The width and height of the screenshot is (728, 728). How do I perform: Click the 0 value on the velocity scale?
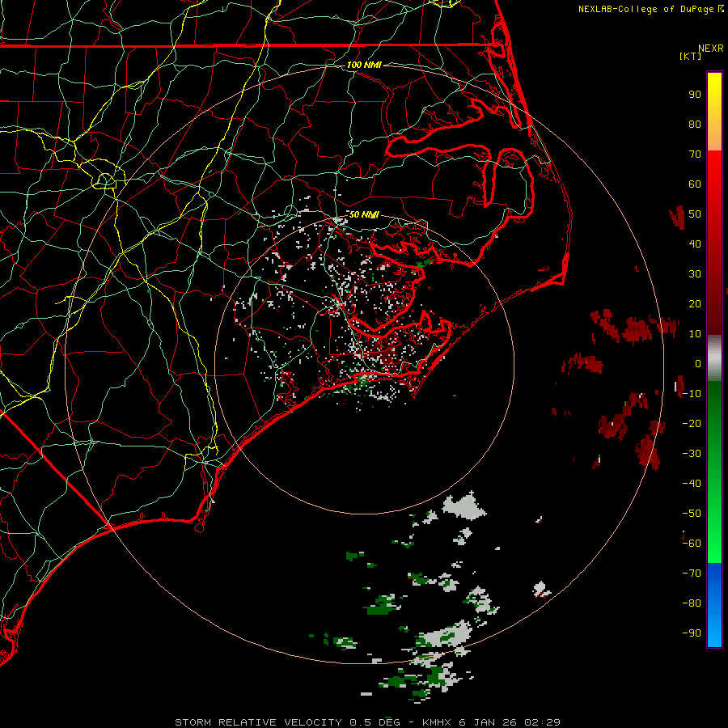click(698, 364)
